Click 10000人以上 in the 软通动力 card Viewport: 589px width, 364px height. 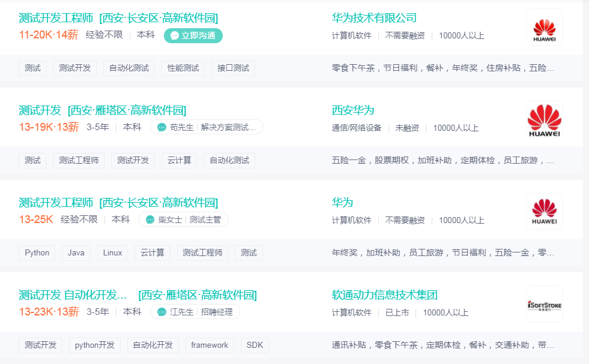pos(446,312)
